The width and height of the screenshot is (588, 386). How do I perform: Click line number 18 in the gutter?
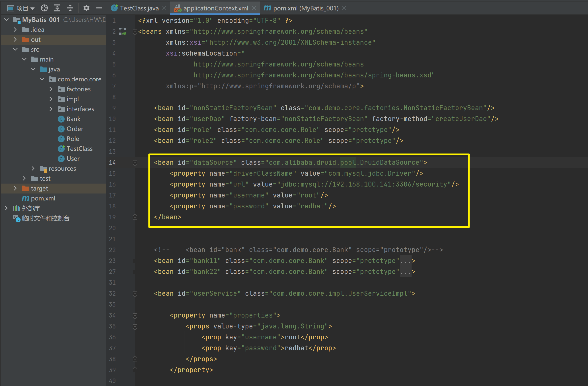click(x=112, y=206)
